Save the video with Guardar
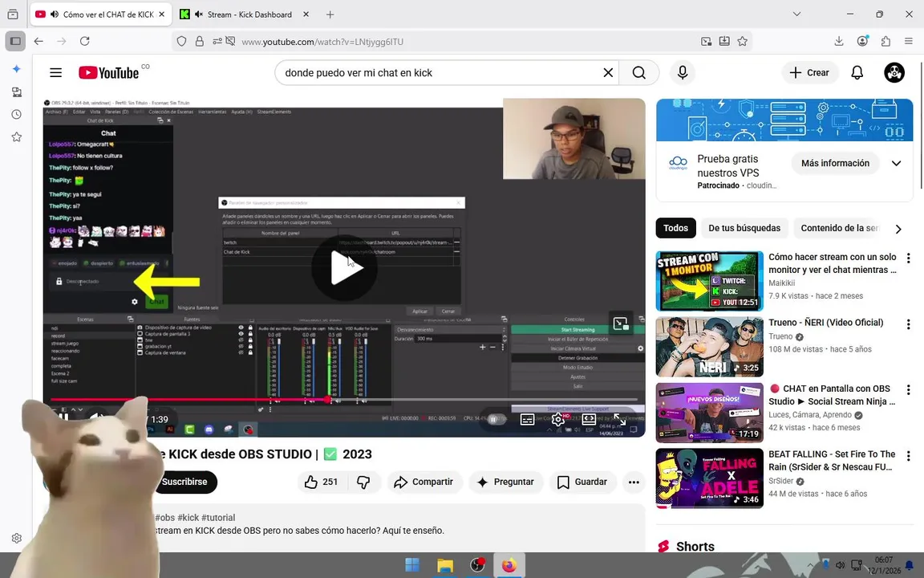 (582, 482)
